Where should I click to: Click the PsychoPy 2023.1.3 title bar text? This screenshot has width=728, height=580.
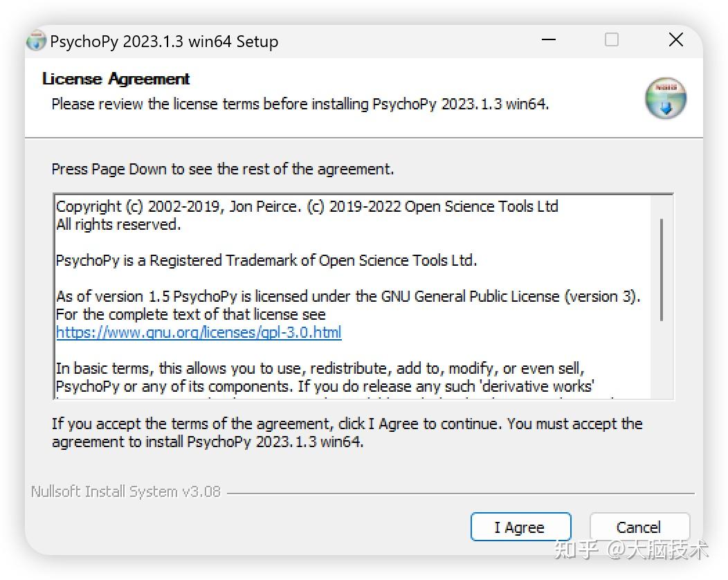point(164,42)
